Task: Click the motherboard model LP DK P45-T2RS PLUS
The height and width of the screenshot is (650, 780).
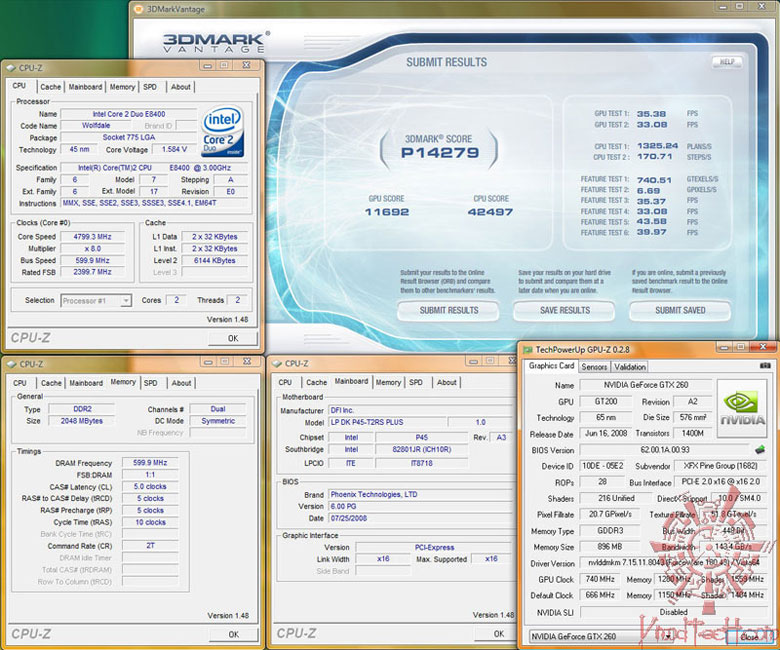Action: [x=387, y=422]
